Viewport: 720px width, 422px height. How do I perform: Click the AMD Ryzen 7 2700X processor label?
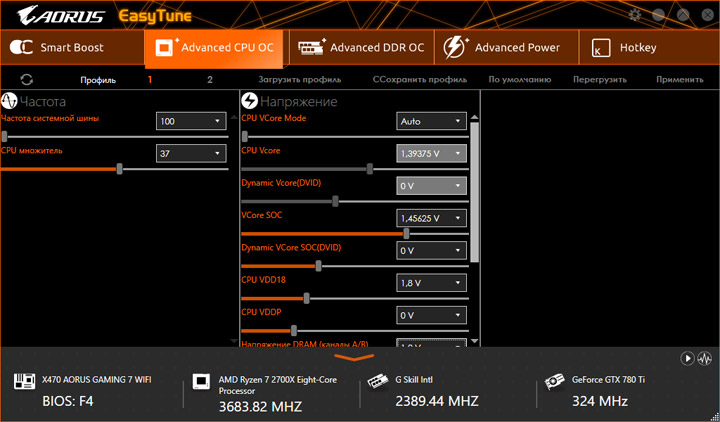[278, 385]
